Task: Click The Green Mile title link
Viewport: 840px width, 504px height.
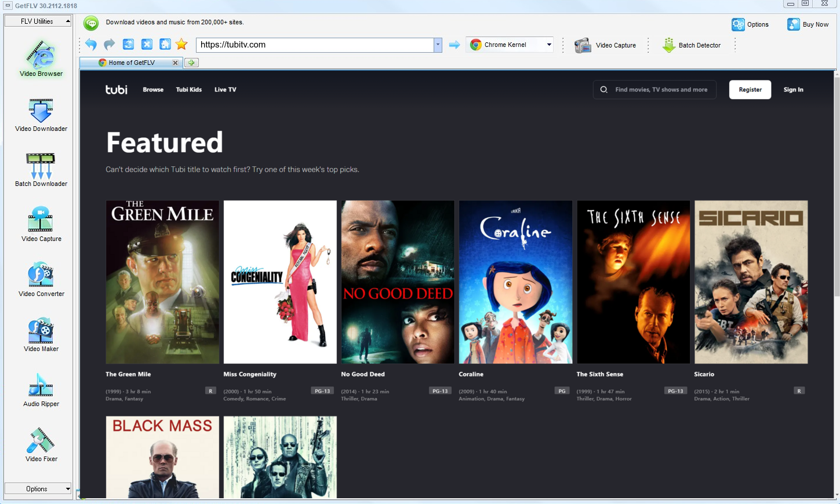Action: click(128, 374)
